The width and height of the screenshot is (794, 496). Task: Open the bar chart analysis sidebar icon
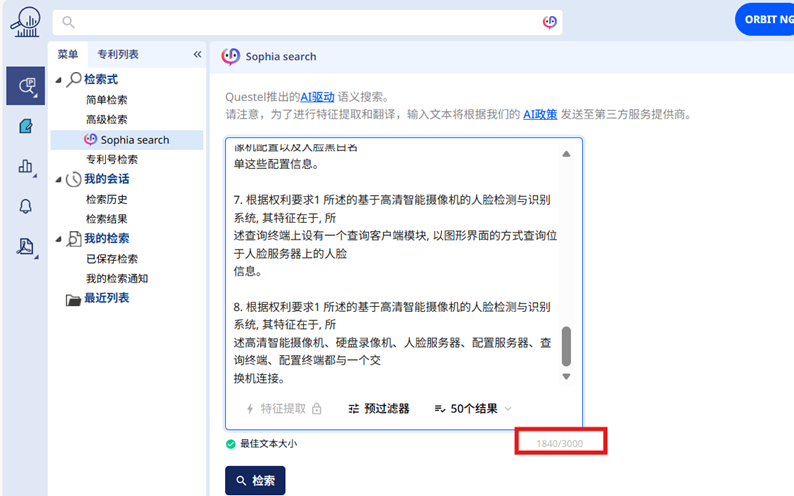25,166
